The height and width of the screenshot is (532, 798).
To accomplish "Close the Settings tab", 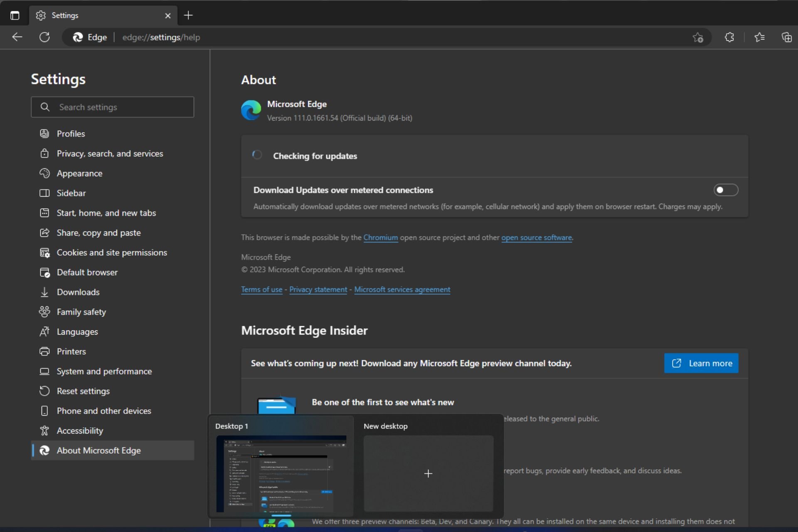I will pyautogui.click(x=167, y=16).
